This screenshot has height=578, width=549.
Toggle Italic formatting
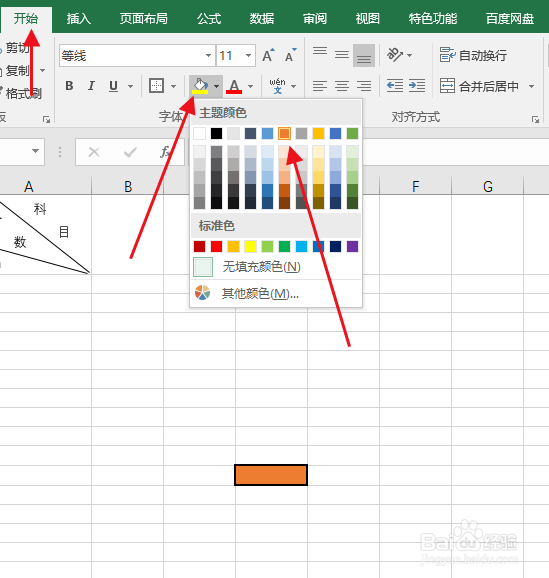pos(91,86)
